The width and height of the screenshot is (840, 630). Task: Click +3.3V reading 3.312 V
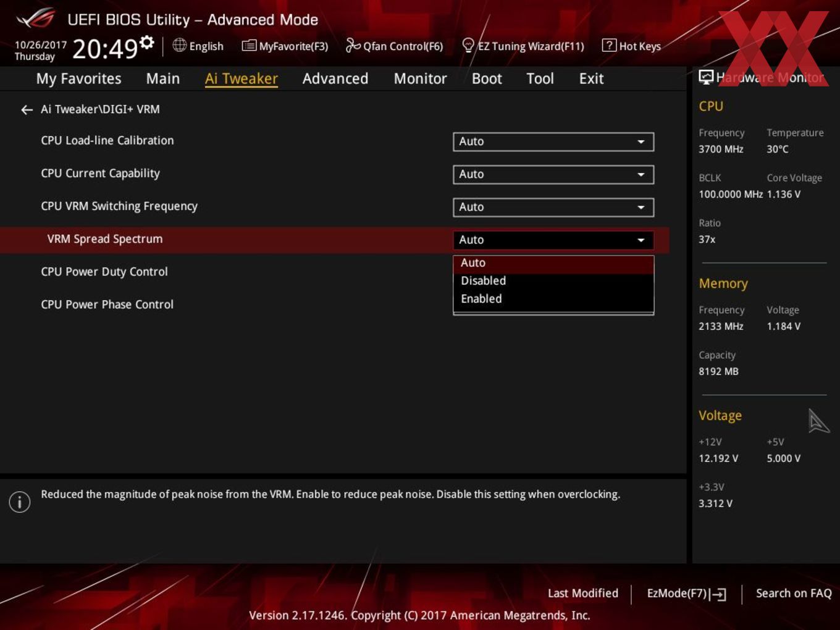click(x=715, y=504)
